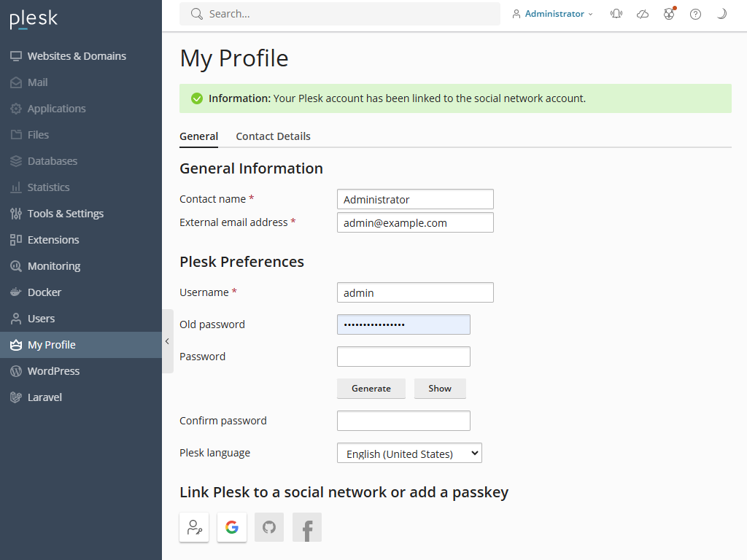The height and width of the screenshot is (560, 747).
Task: Collapse the sidebar with the chevron
Action: pyautogui.click(x=167, y=341)
